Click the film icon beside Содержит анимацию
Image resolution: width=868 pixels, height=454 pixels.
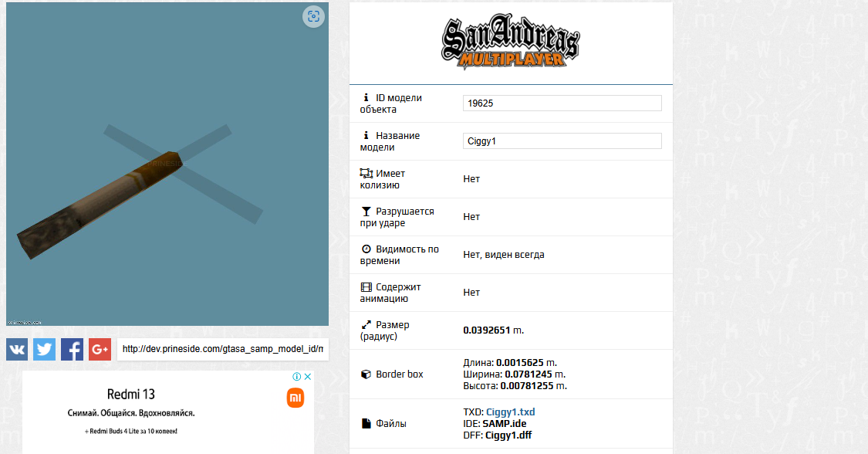(x=366, y=287)
